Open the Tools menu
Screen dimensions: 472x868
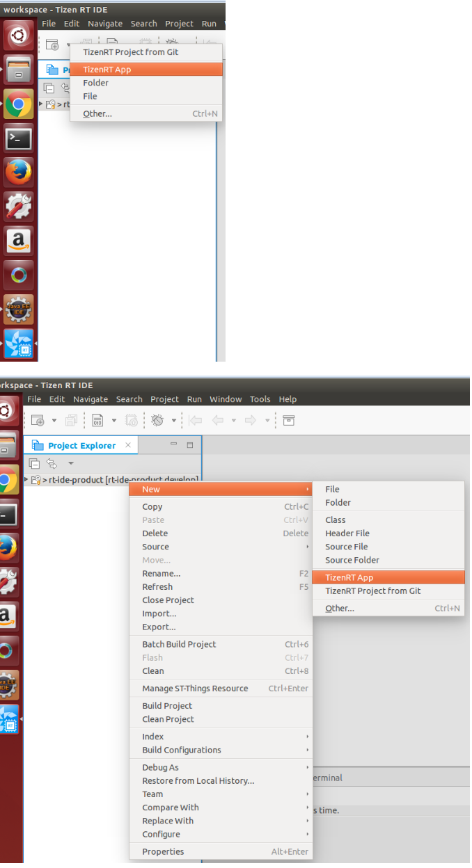click(x=260, y=399)
